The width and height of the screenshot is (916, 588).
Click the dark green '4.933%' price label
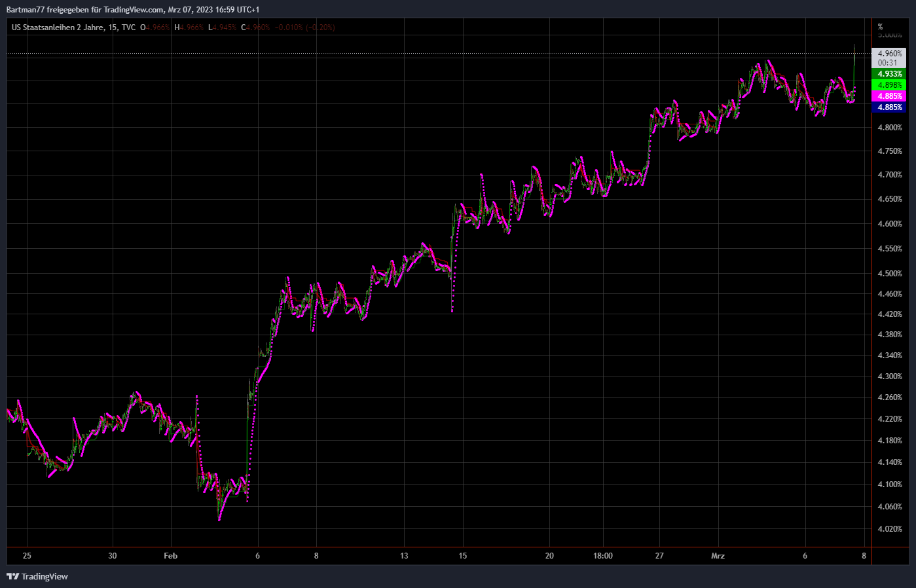[889, 74]
